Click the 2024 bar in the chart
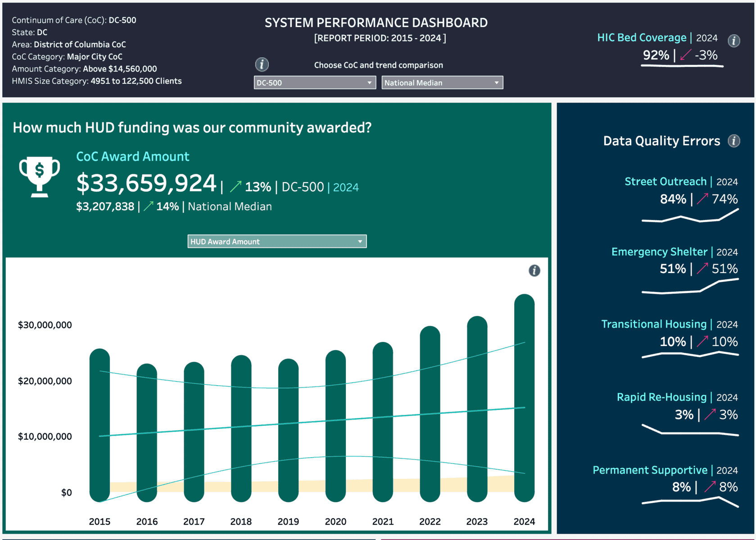Viewport: 756px width, 540px height. 524,398
